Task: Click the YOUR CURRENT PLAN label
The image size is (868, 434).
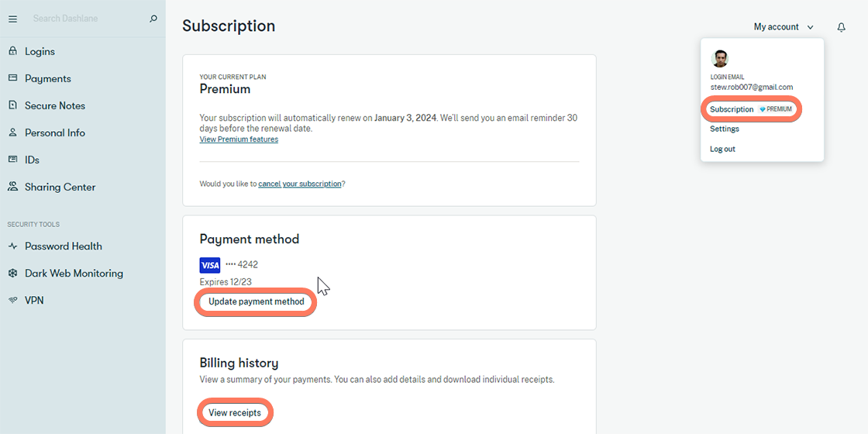Action: coord(233,77)
